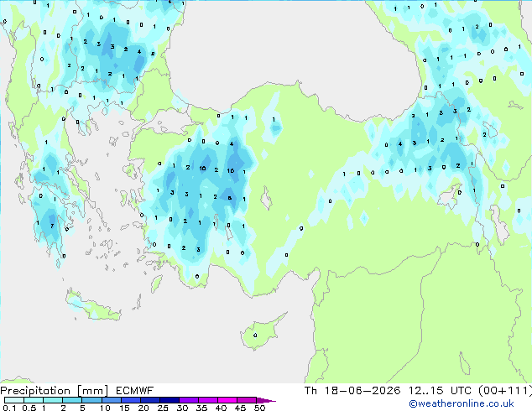Screen dimensions: 532x411
Task: Click the legend value label "40"
Action: click(221, 408)
